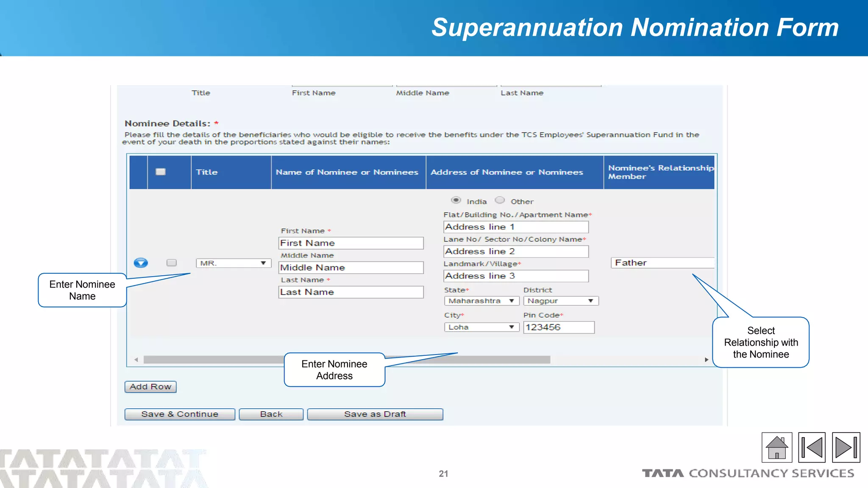Go to the previous slide icon

click(812, 447)
